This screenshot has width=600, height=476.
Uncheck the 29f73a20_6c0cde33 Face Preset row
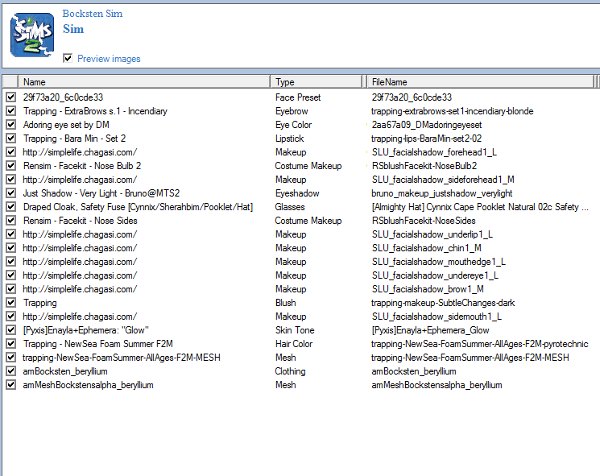[x=11, y=97]
